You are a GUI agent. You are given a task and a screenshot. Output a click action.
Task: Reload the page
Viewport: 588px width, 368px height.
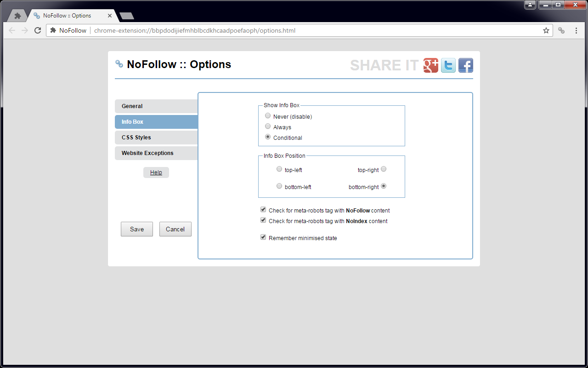tap(38, 30)
